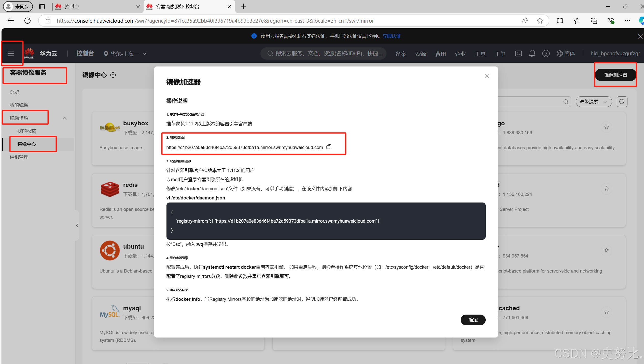Add page to favorites star

540,21
